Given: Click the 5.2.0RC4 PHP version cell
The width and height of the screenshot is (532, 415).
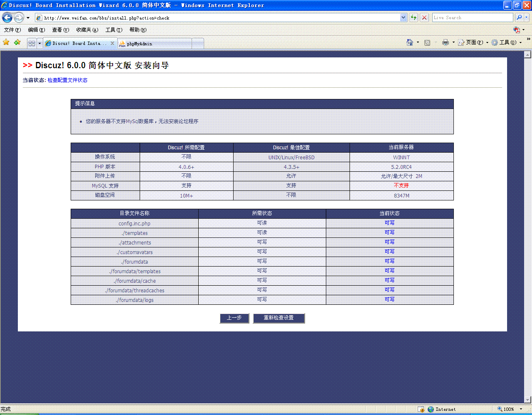Looking at the screenshot, I should coord(401,167).
